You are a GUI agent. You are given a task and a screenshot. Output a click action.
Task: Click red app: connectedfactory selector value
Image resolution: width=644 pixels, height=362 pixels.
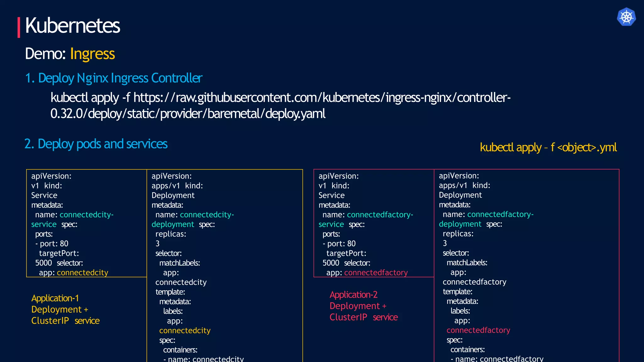point(376,273)
